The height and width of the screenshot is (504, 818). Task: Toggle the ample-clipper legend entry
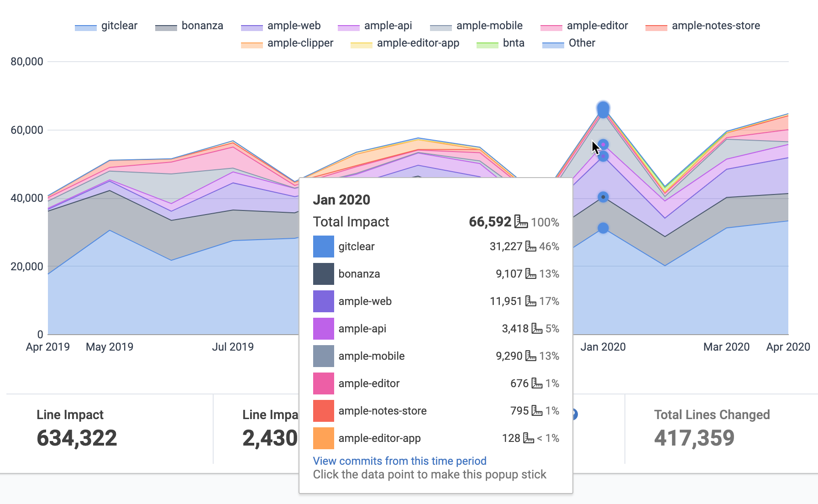(x=287, y=43)
